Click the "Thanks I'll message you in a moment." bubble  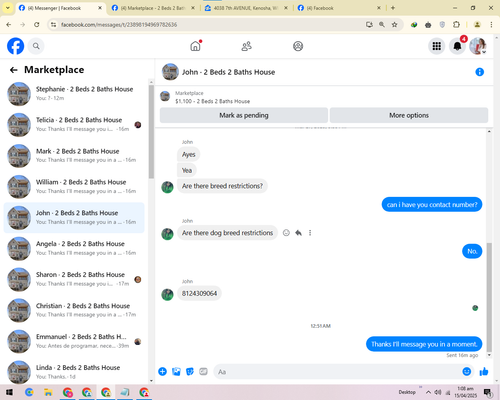[424, 344]
